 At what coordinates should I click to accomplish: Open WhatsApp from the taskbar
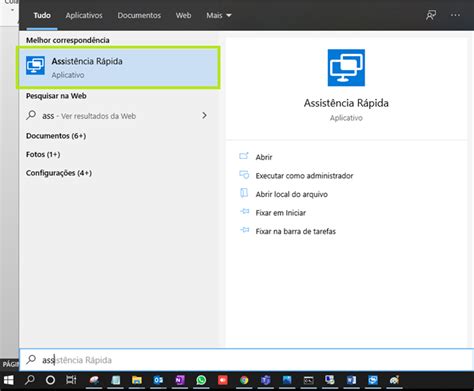pos(201,380)
